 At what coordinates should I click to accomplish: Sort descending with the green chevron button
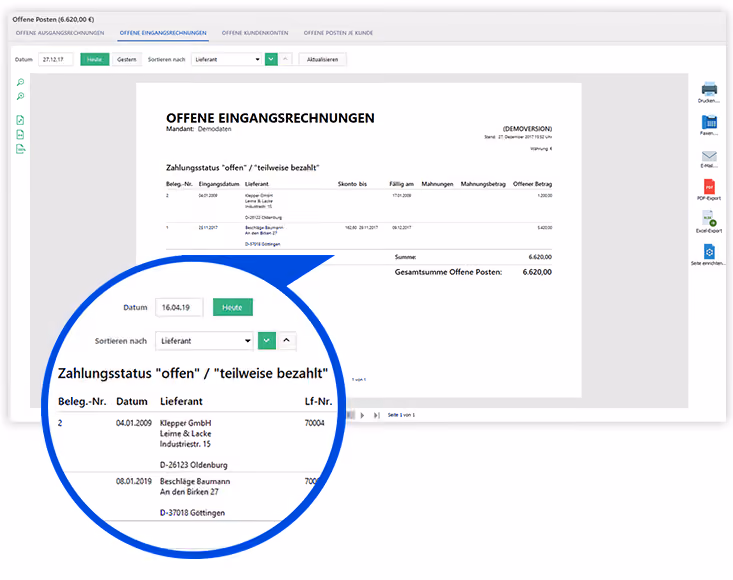click(271, 59)
